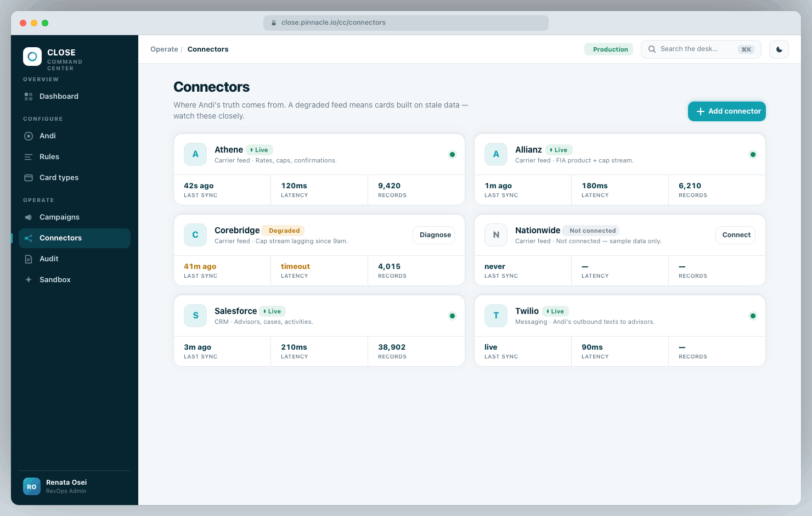The width and height of the screenshot is (812, 516).
Task: Open Card types in the sidebar
Action: point(75,178)
